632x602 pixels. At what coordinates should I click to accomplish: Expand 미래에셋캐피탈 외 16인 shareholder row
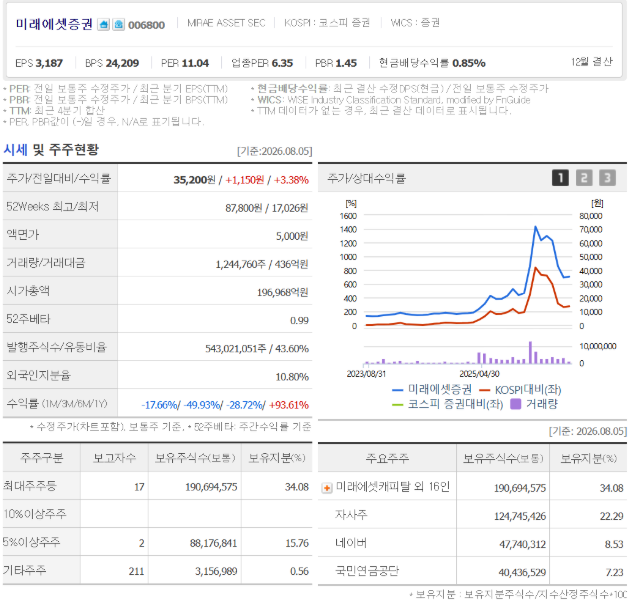click(x=326, y=488)
